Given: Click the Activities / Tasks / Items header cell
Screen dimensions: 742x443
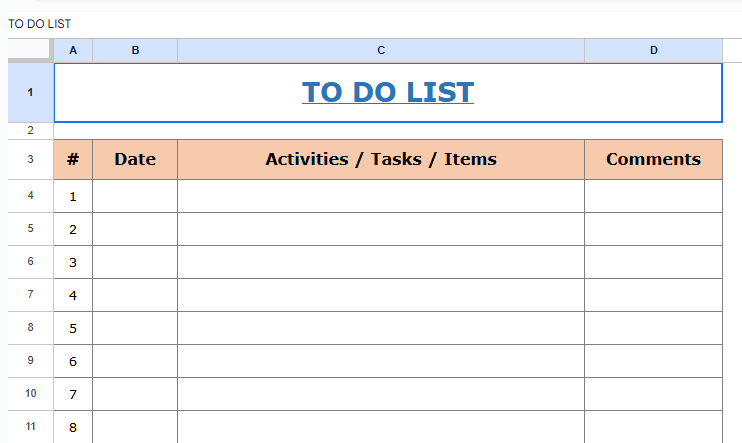Looking at the screenshot, I should coord(381,159).
